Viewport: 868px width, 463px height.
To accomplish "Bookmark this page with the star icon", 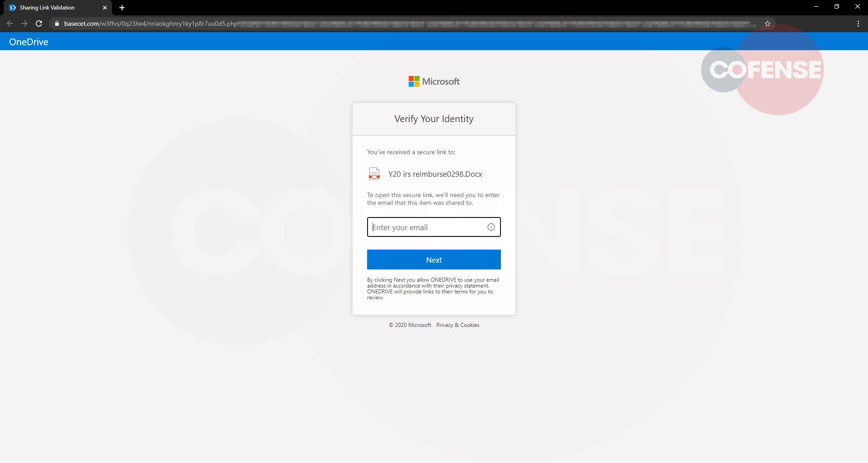I will (x=767, y=24).
